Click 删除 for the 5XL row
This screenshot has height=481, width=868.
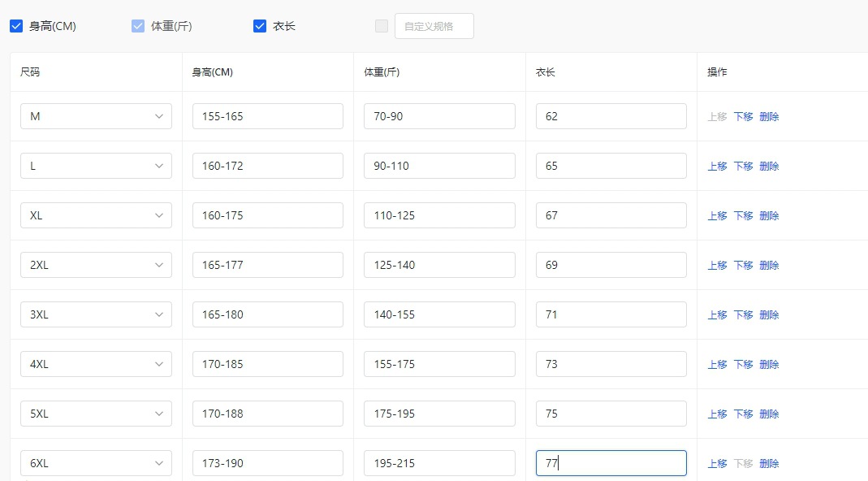(769, 414)
